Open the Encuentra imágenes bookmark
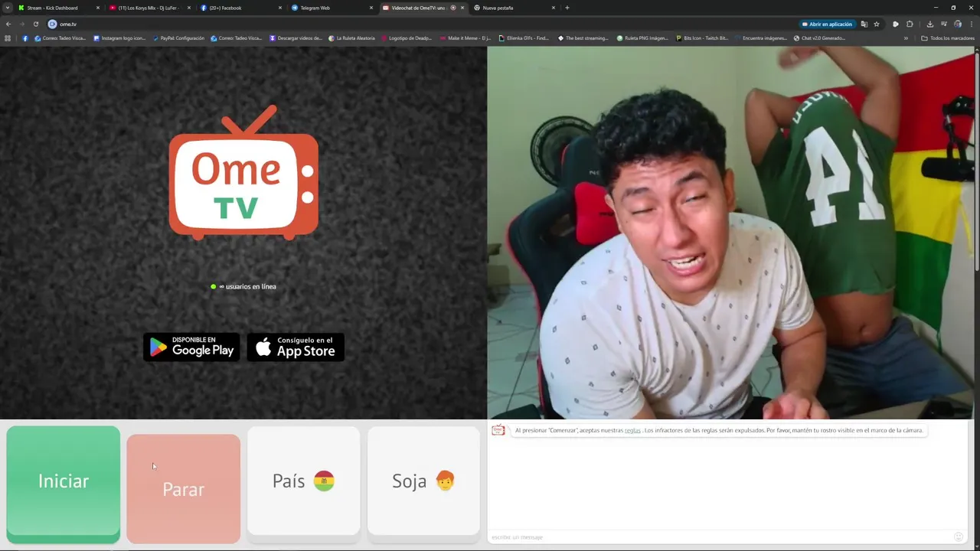Viewport: 980px width, 551px height. coord(762,38)
